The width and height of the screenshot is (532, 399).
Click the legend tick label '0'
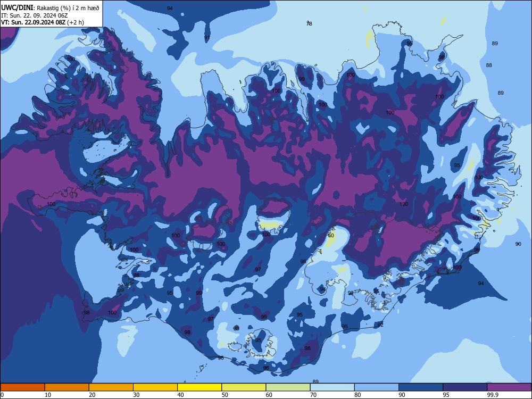(2, 395)
